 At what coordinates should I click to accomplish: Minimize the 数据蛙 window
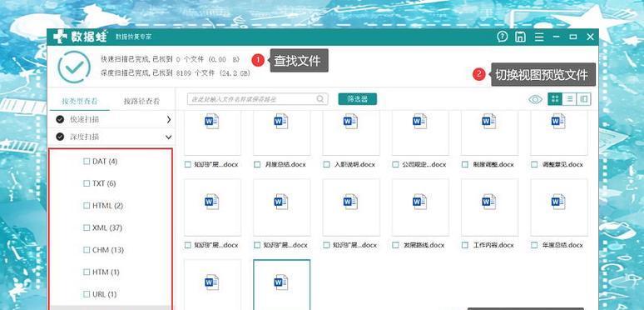click(x=556, y=37)
